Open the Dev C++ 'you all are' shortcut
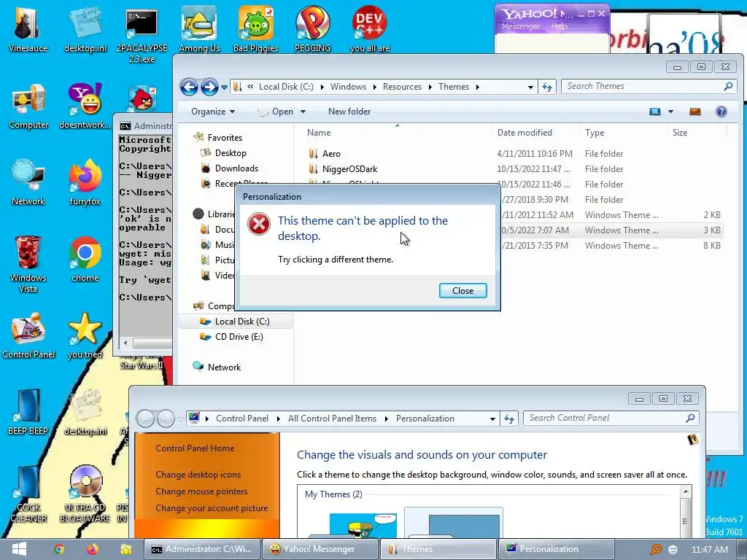747x560 pixels. coord(370,29)
